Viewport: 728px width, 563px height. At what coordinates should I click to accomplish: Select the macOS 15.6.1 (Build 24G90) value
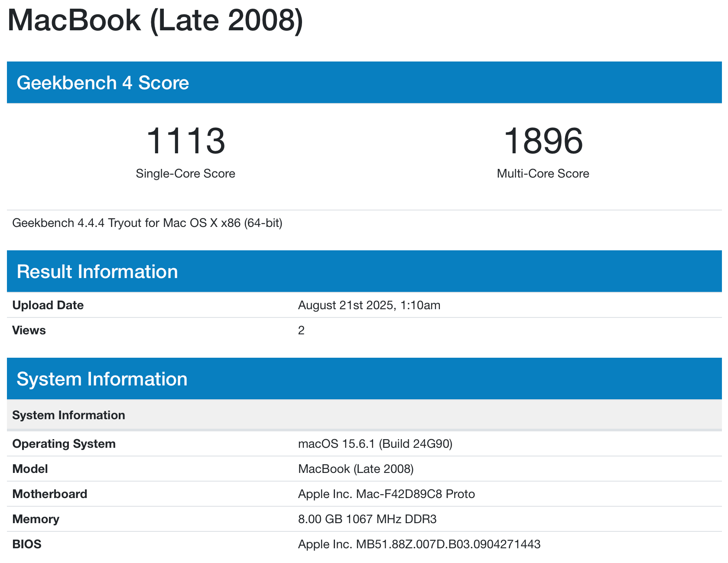pyautogui.click(x=375, y=444)
